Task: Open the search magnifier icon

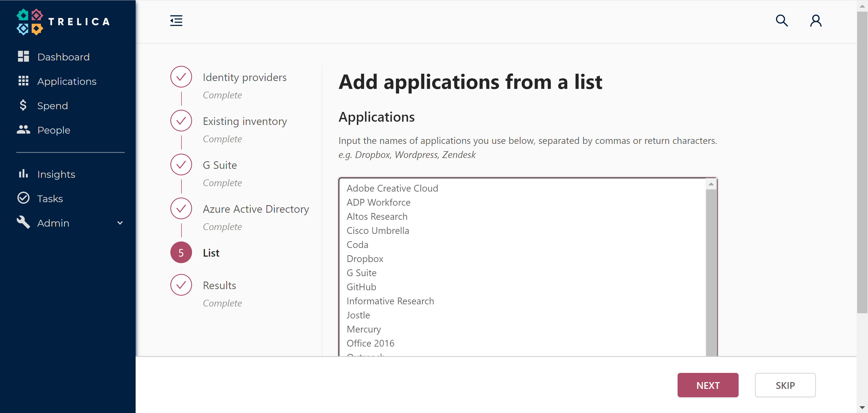Action: click(x=782, y=21)
